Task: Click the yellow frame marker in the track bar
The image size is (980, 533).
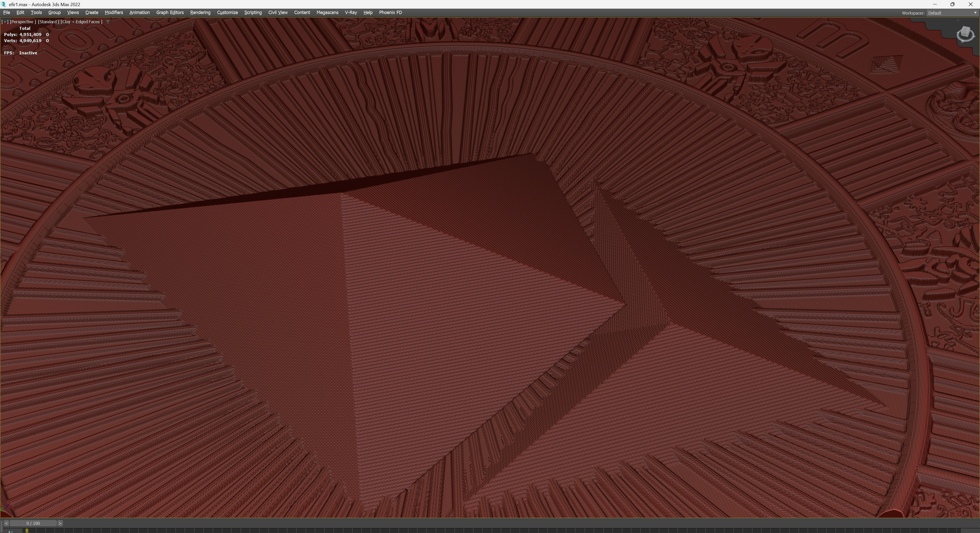Action: coord(27,530)
